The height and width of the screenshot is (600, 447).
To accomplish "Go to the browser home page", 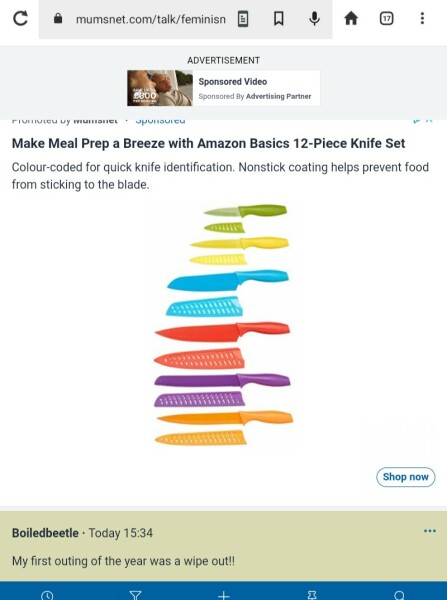I will pyautogui.click(x=351, y=18).
